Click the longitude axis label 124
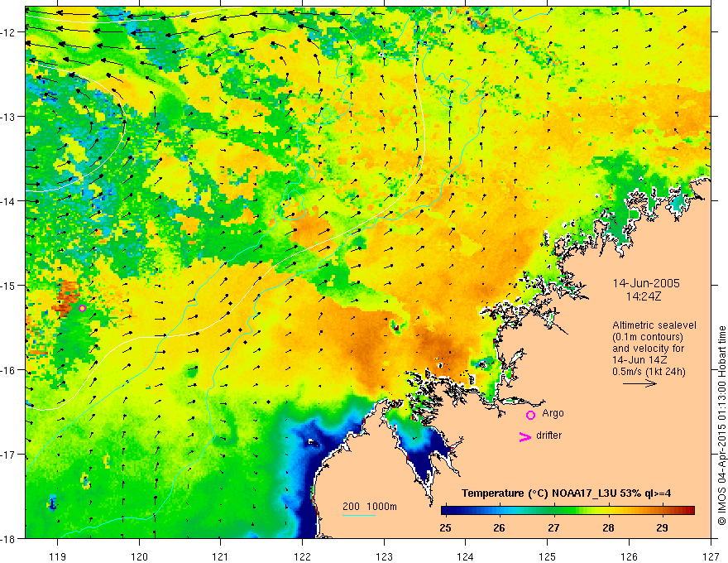This screenshot has width=728, height=563. 466,556
